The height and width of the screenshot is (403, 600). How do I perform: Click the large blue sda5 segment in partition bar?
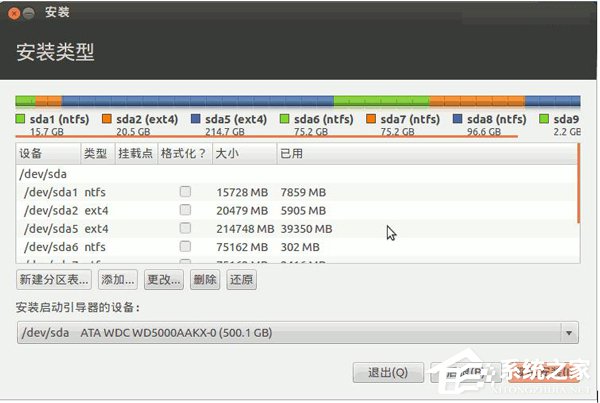tap(200, 101)
